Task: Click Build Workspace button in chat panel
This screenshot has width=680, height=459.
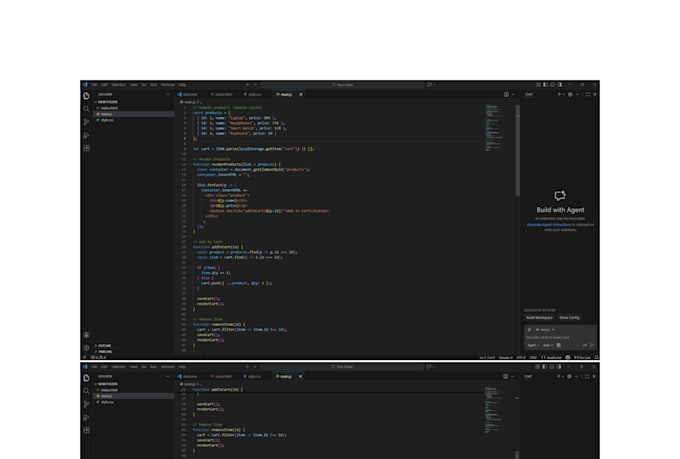Action: coord(539,318)
